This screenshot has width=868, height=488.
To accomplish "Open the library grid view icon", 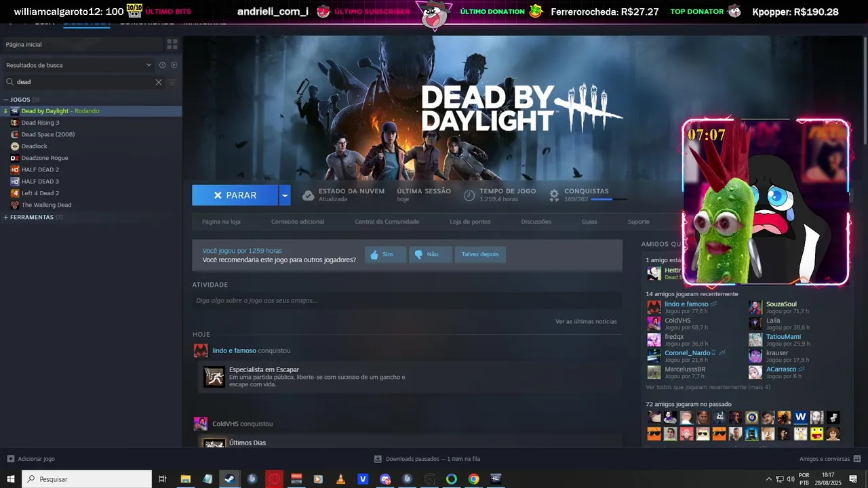I will tap(172, 44).
